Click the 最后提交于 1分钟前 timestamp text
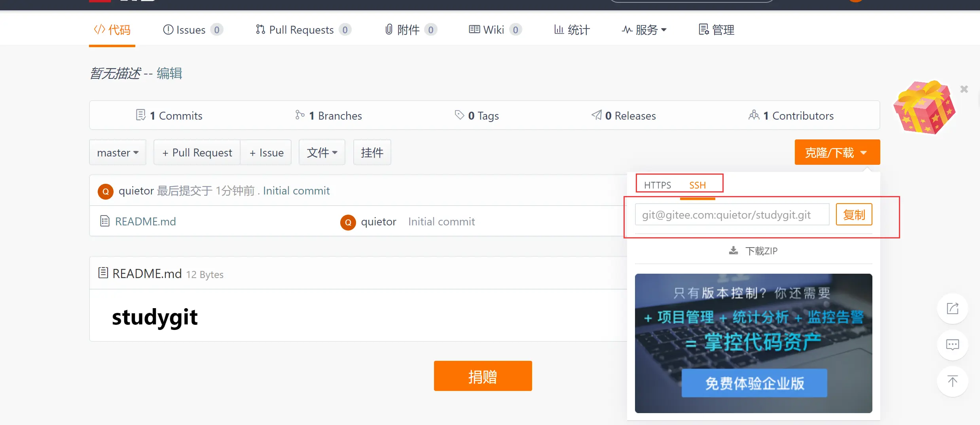 [206, 191]
